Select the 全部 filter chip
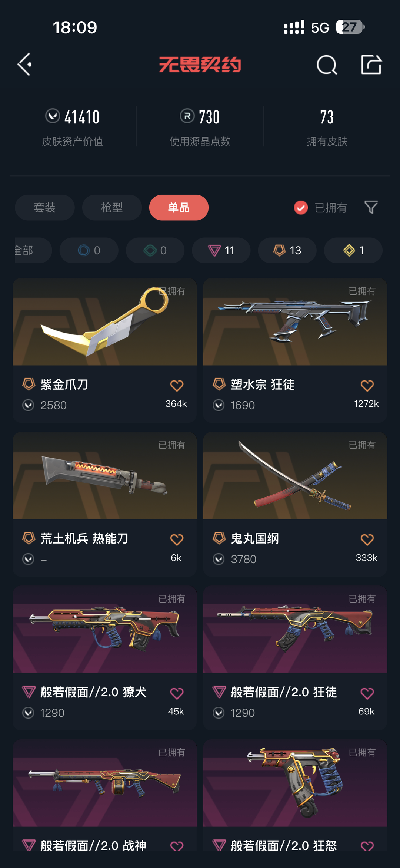This screenshot has height=868, width=400. tap(33, 250)
